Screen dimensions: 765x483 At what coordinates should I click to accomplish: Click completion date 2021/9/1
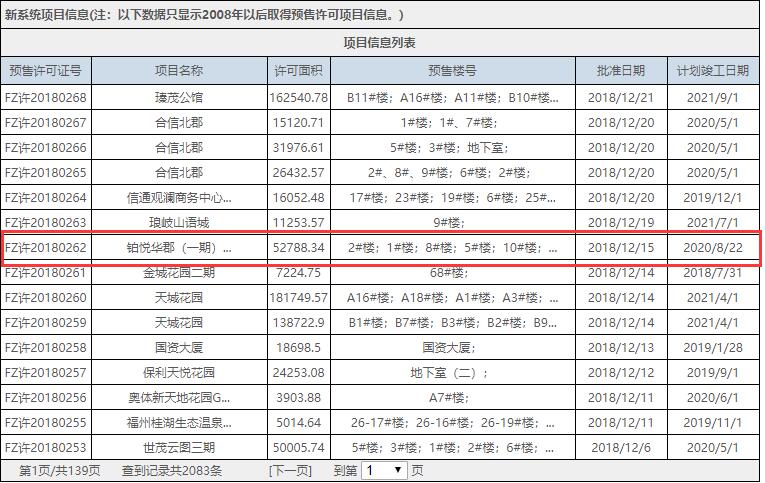tap(713, 98)
